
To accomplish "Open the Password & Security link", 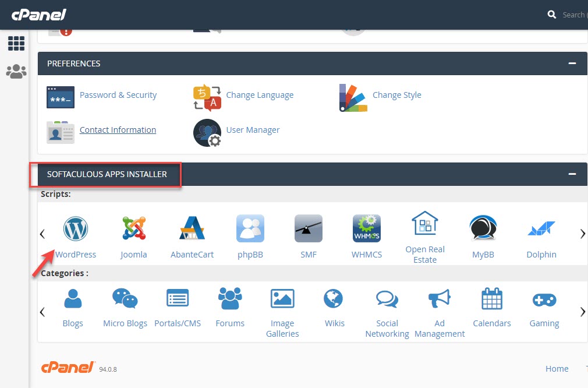I will point(118,95).
